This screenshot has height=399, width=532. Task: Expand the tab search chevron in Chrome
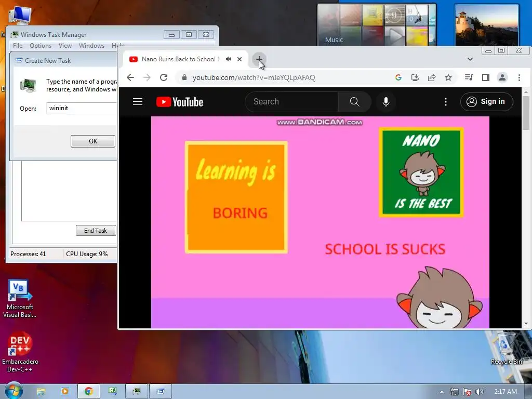[470, 59]
